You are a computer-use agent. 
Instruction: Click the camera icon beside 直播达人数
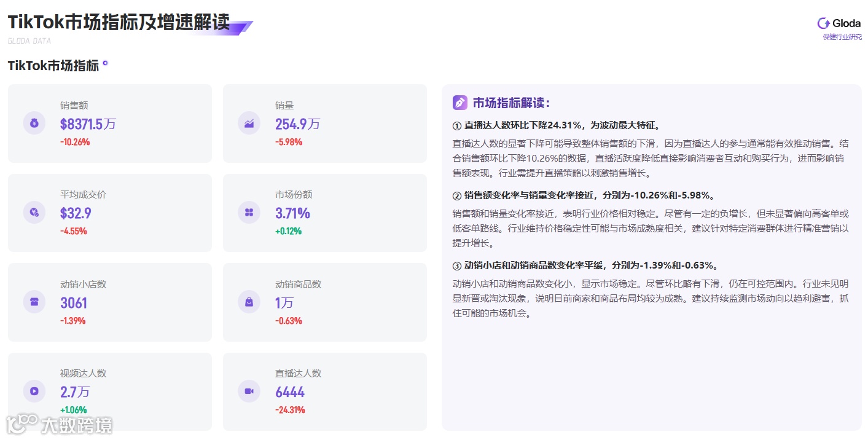click(x=249, y=391)
